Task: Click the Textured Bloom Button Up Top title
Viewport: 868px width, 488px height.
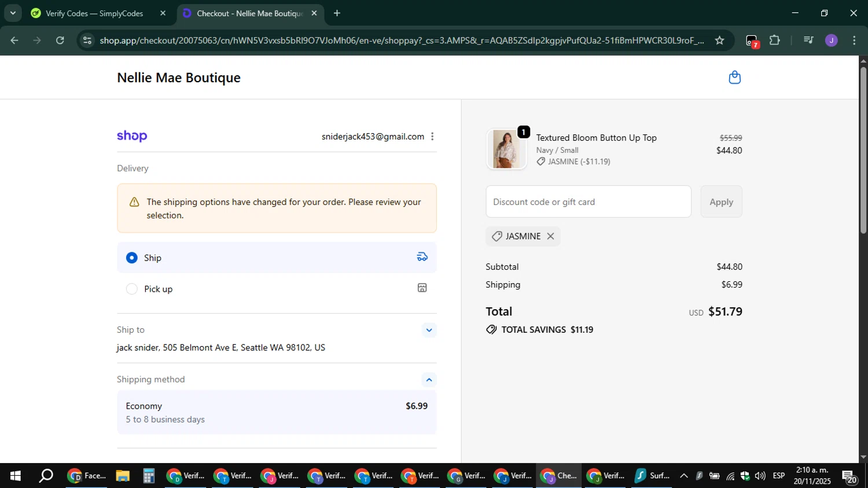Action: click(596, 138)
